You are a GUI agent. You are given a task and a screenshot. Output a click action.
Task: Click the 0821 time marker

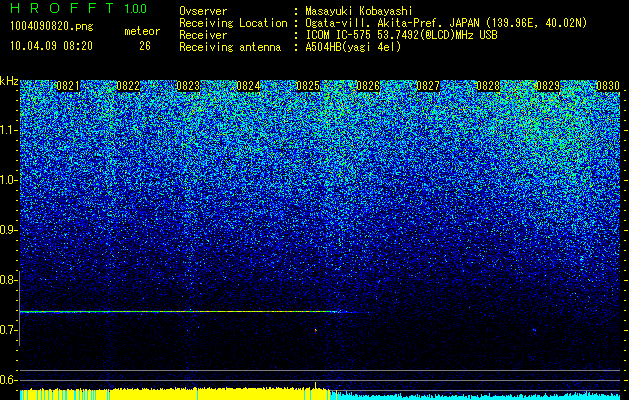68,86
